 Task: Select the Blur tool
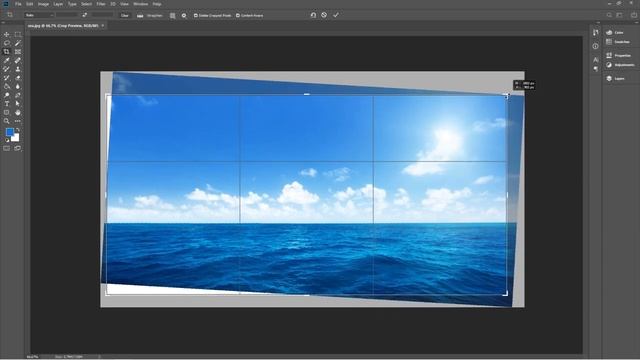tap(18, 87)
